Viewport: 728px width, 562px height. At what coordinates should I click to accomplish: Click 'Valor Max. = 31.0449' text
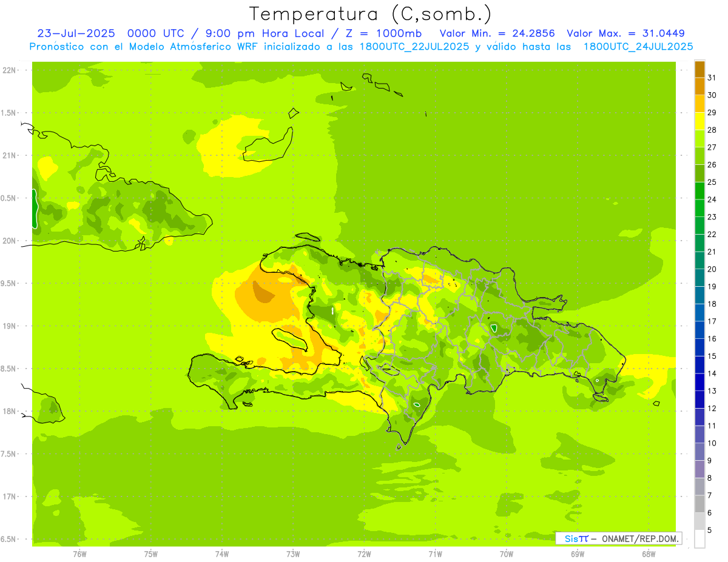[626, 33]
